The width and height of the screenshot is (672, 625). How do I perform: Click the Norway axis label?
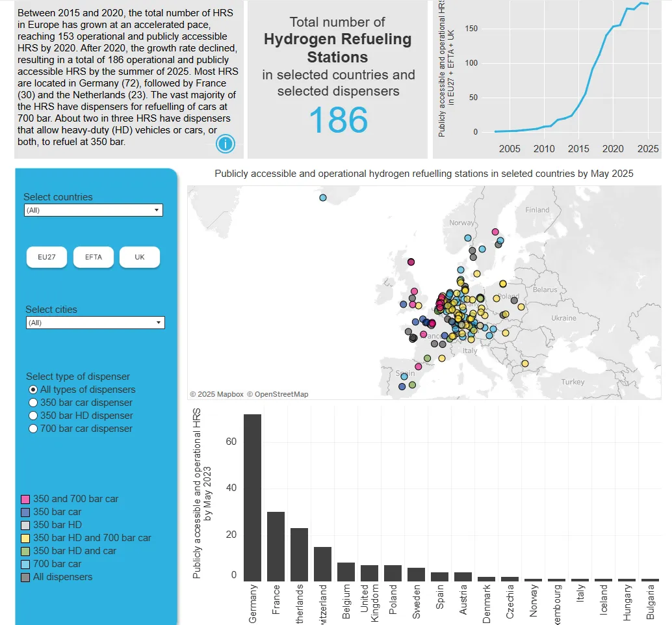pyautogui.click(x=533, y=600)
